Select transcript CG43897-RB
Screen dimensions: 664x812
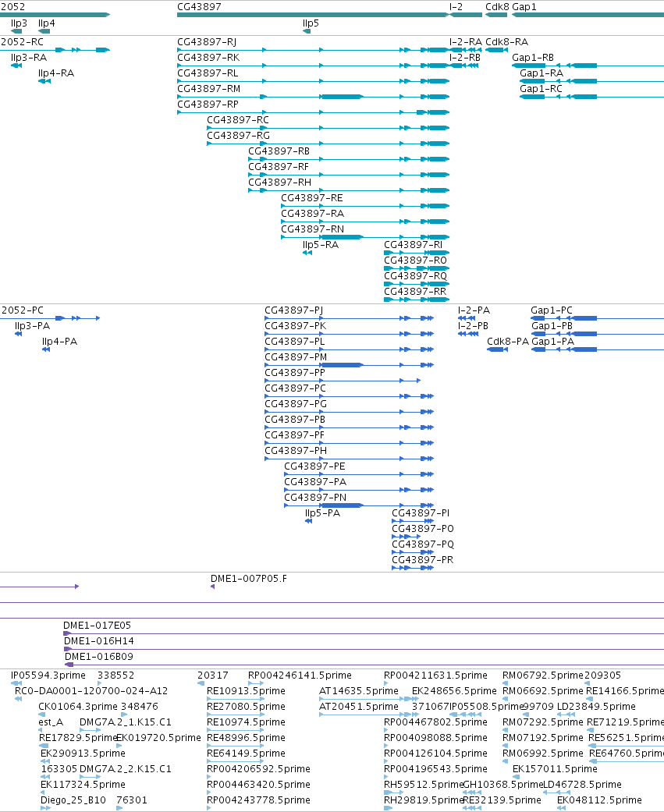click(x=349, y=159)
